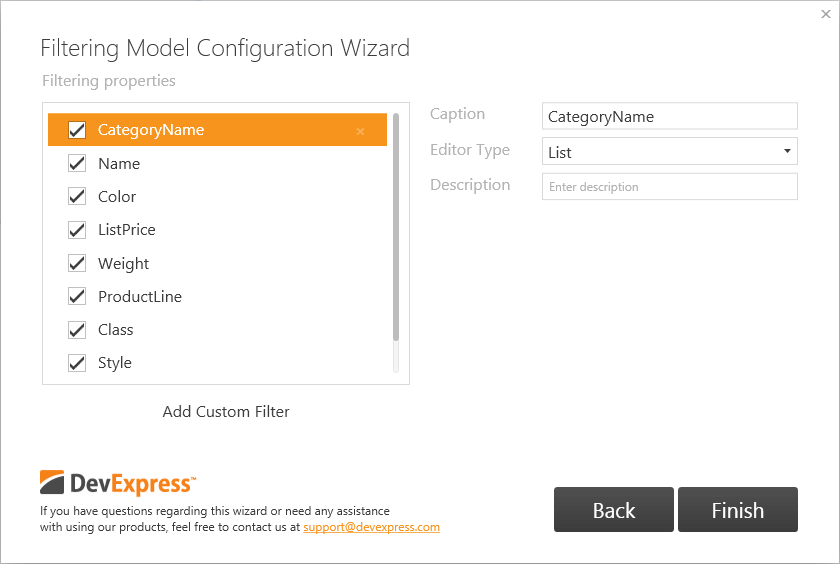Open the support@devexpress.com link
This screenshot has width=840, height=564.
click(x=371, y=527)
